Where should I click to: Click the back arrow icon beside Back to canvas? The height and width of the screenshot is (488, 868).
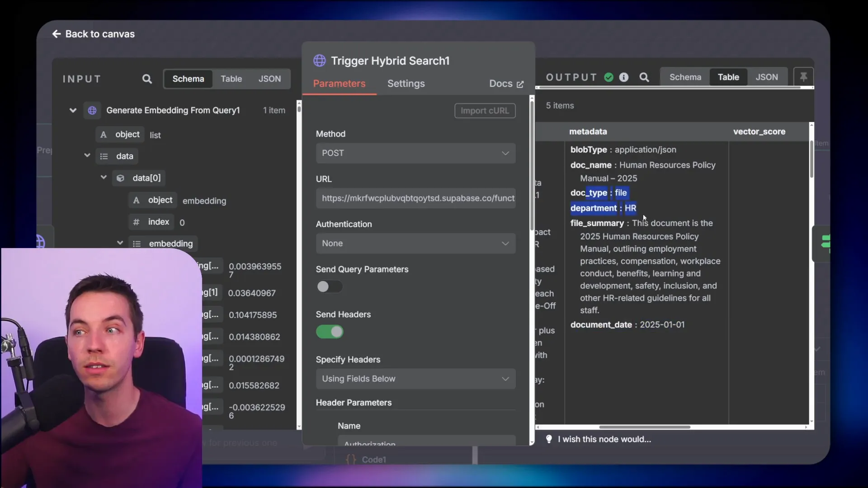click(57, 34)
